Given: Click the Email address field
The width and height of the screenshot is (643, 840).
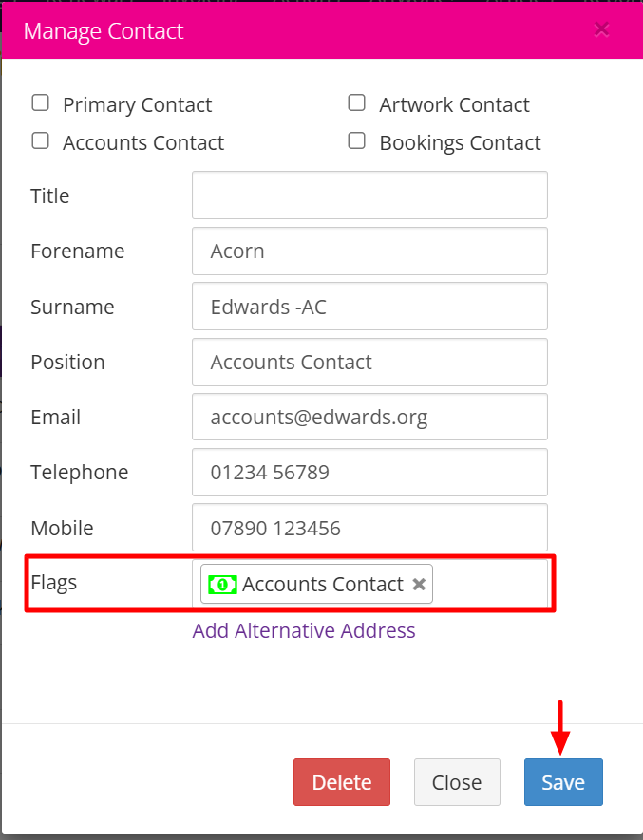Looking at the screenshot, I should (x=369, y=417).
